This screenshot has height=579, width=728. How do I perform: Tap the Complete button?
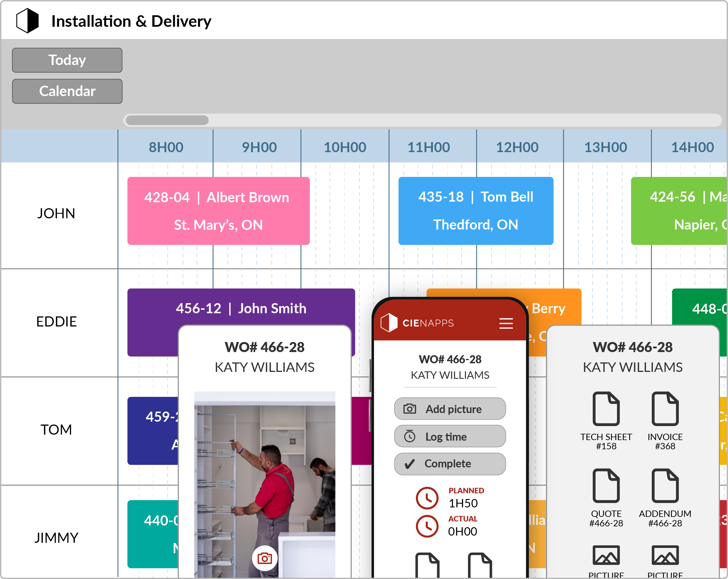pyautogui.click(x=450, y=464)
